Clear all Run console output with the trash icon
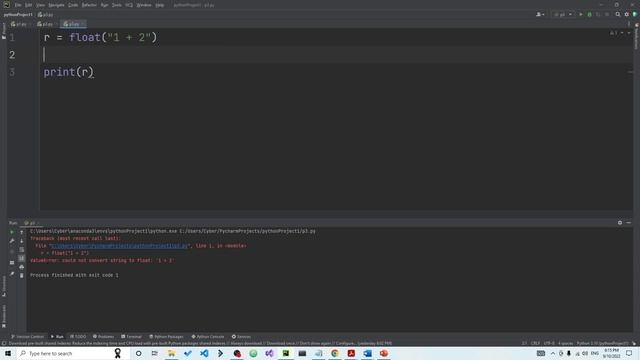 pyautogui.click(x=22, y=276)
